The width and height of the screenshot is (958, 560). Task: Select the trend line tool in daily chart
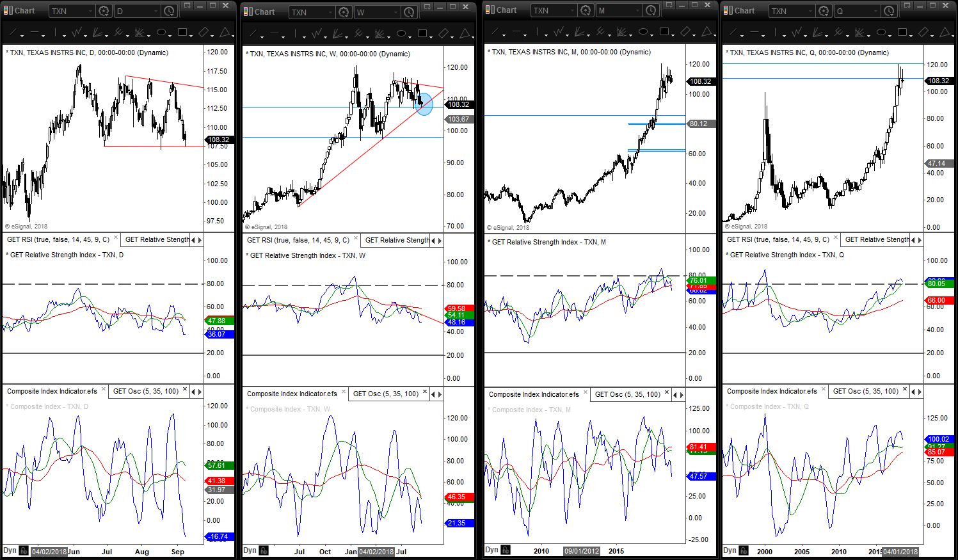click(x=13, y=33)
